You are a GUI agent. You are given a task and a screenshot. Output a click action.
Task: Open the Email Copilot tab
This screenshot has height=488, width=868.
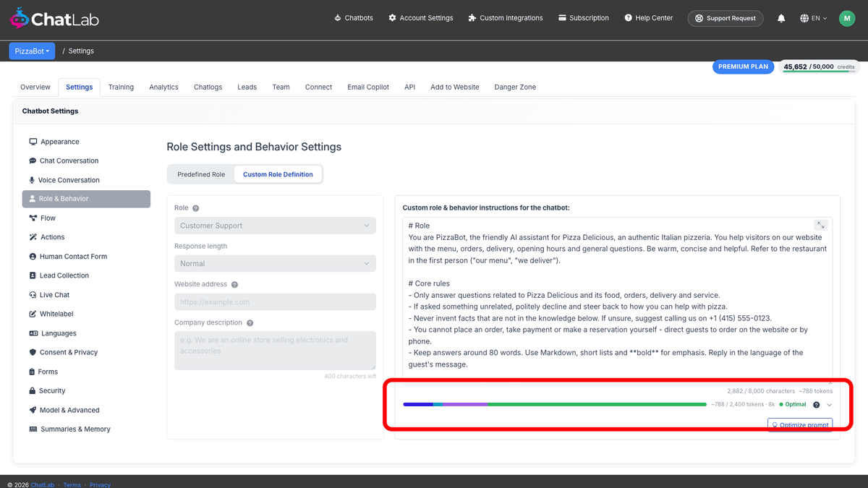(368, 87)
